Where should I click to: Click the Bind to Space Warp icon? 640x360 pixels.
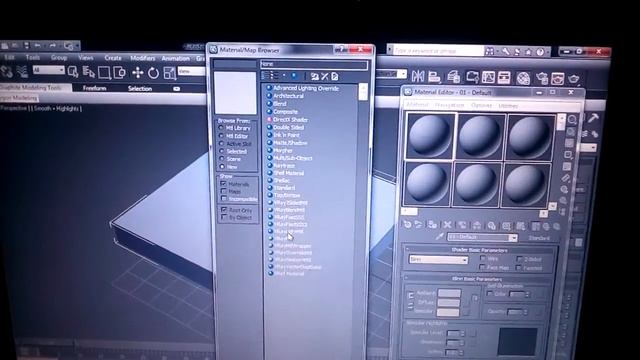[x=22, y=72]
